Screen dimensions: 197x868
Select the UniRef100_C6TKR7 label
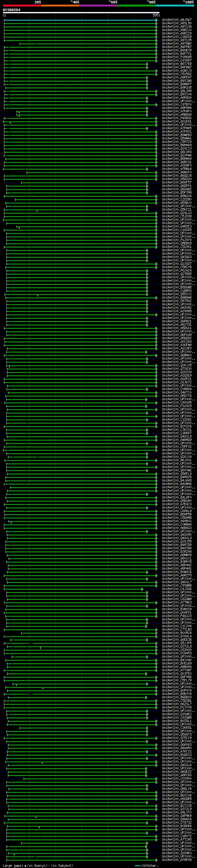click(176, 60)
